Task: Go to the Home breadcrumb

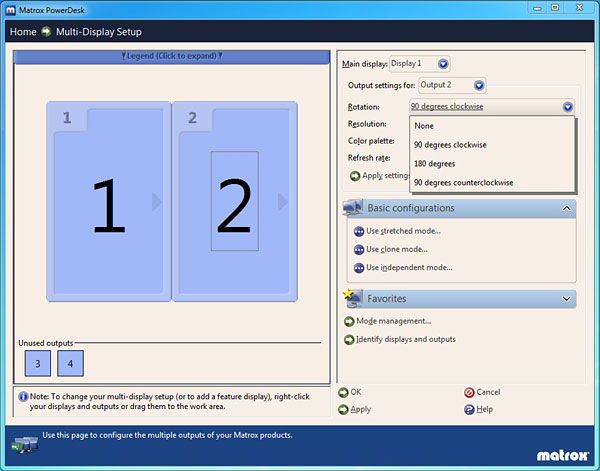Action: click(x=23, y=32)
